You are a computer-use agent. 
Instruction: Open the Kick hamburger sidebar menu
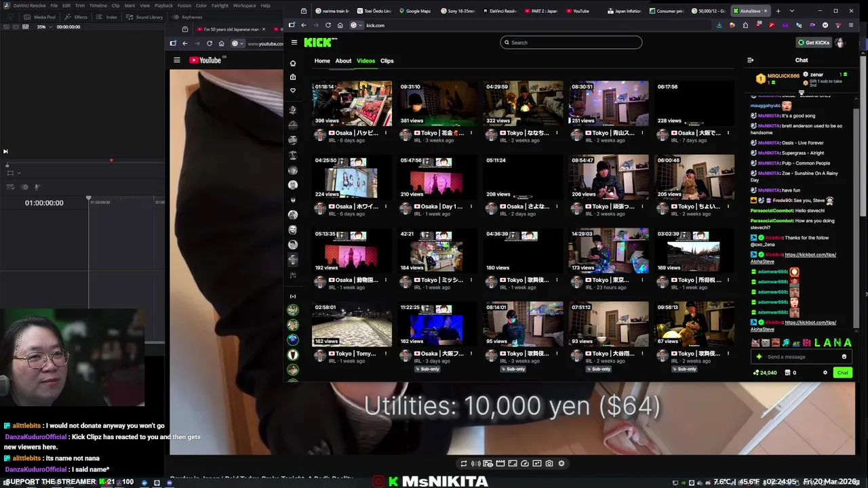(x=294, y=42)
